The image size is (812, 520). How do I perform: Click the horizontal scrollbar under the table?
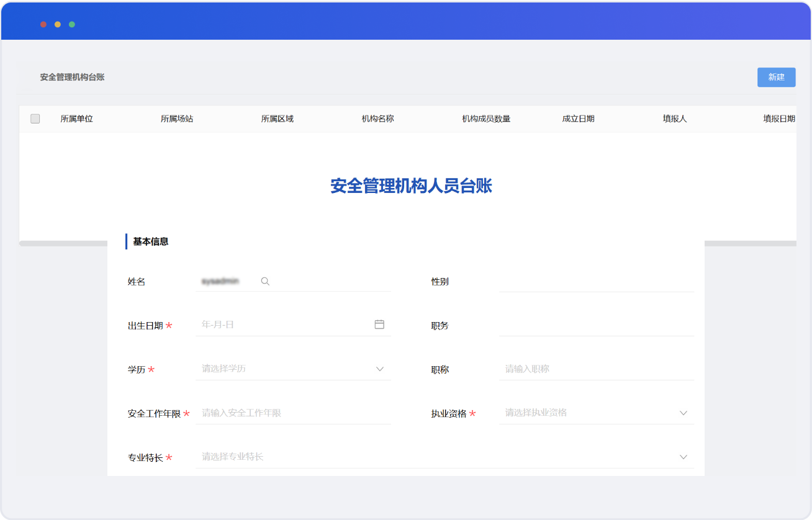point(62,243)
